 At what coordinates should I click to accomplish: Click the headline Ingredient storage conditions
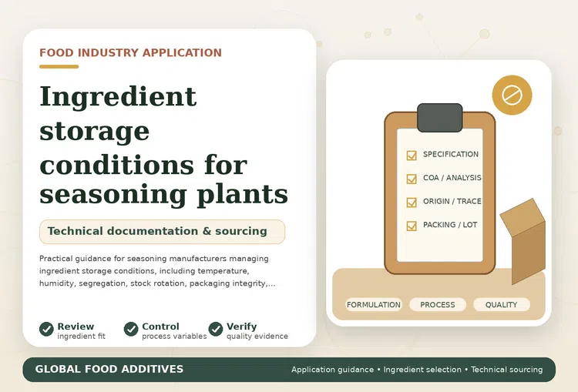click(x=163, y=146)
